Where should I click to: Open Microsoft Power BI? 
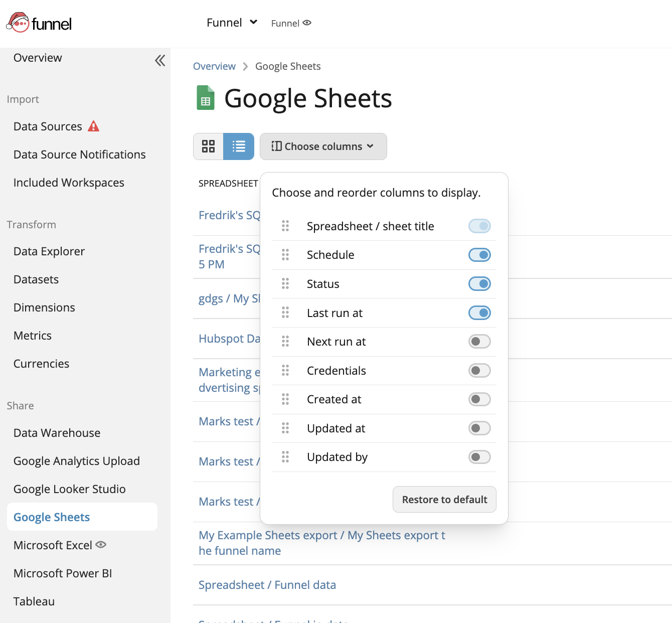pyautogui.click(x=63, y=573)
